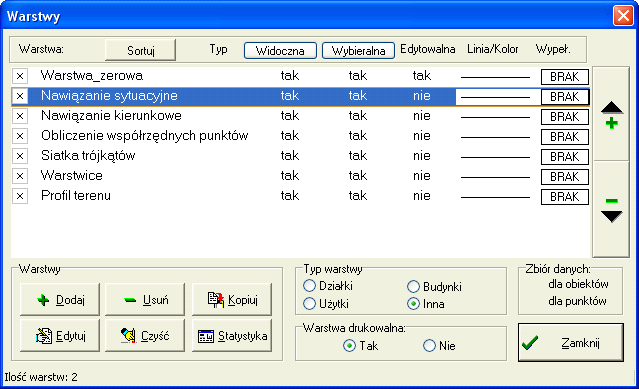Open line style of Warstwa_zerowa
Image resolution: width=639 pixels, height=389 pixels.
[495, 77]
